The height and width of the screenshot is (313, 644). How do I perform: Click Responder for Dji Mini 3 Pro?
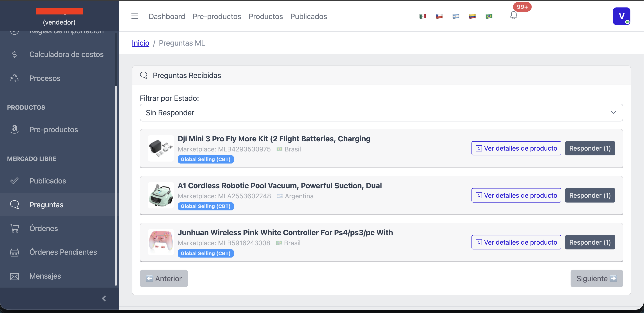pyautogui.click(x=589, y=148)
